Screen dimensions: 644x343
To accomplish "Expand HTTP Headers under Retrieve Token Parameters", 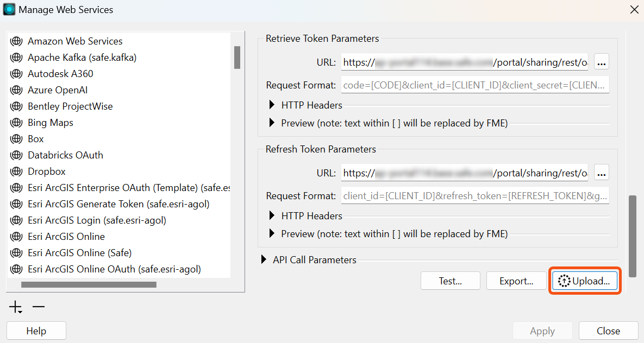I will (272, 105).
